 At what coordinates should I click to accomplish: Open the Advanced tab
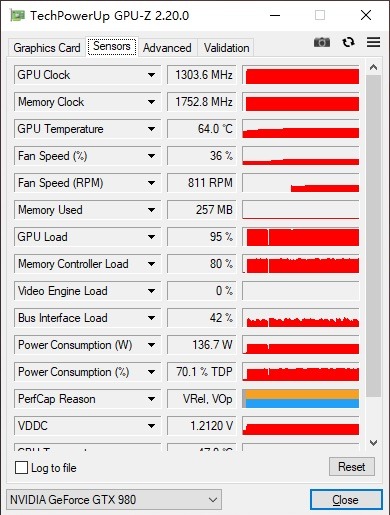[x=167, y=48]
